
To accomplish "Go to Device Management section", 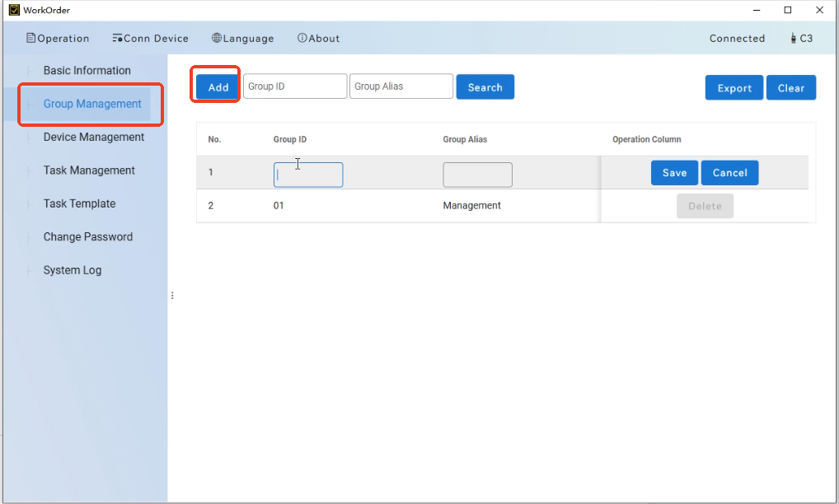I will (93, 138).
